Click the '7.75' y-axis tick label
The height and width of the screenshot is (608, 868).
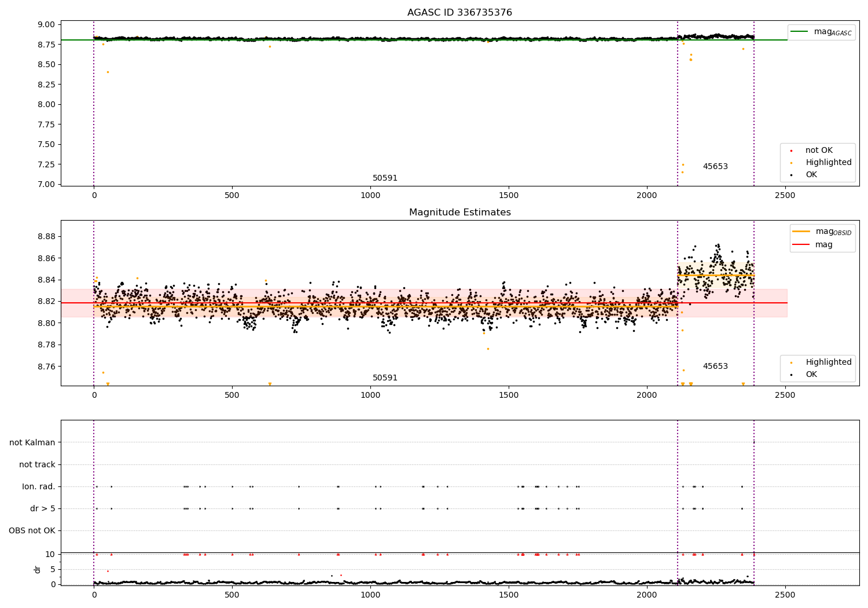click(47, 124)
